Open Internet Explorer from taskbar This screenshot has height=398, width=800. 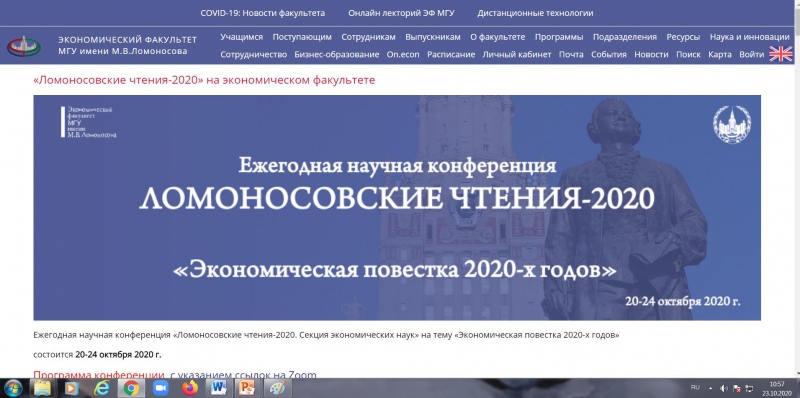coord(102,388)
